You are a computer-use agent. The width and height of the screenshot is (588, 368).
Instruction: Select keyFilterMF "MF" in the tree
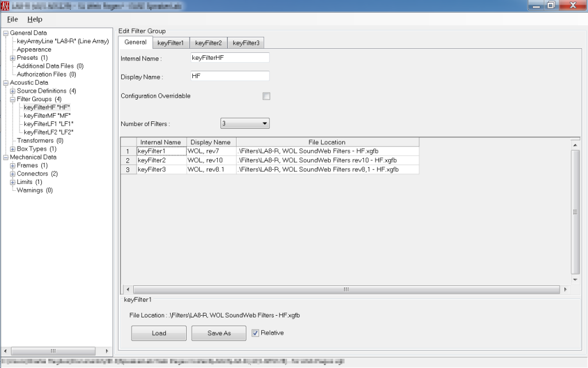tap(48, 116)
